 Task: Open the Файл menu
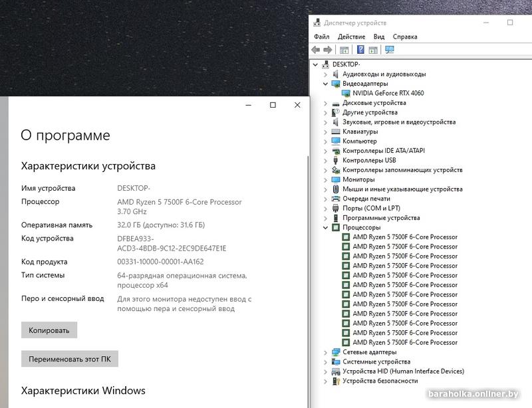[x=321, y=37]
